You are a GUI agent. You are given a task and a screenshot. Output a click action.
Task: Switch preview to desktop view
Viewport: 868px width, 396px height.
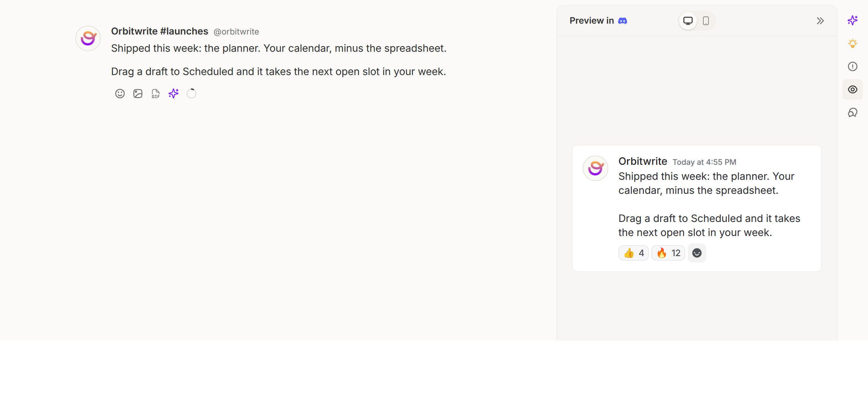click(688, 20)
